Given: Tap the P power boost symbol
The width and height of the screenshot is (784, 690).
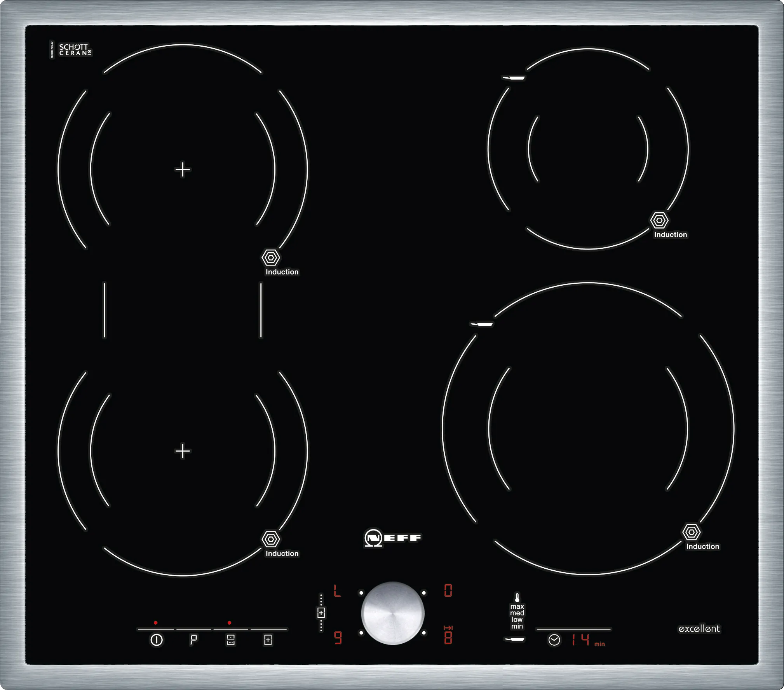Looking at the screenshot, I should click(193, 639).
